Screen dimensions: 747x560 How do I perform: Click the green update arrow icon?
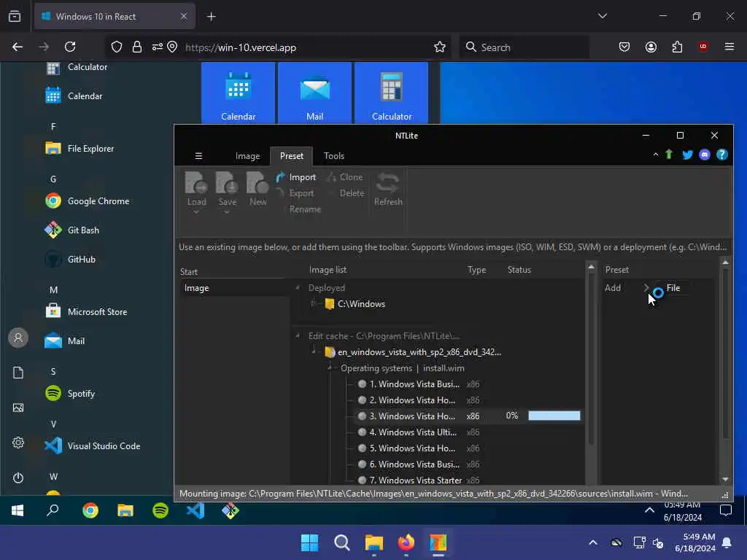coord(670,155)
